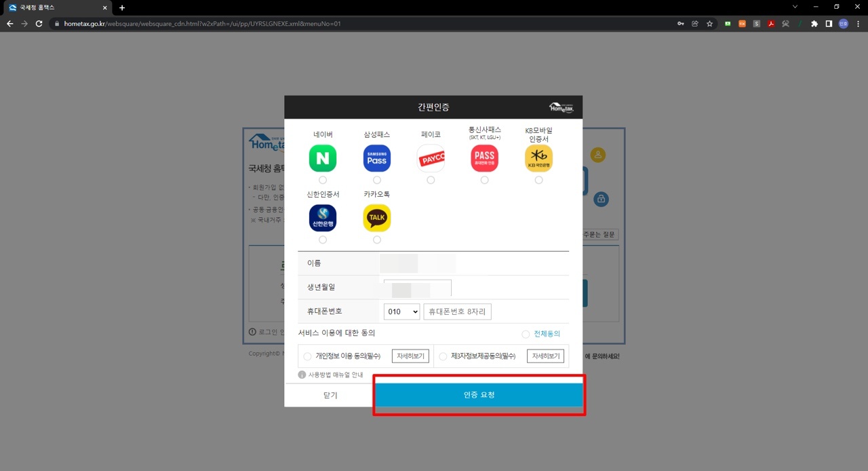
Task: Bookmark this page with star icon
Action: tap(710, 23)
